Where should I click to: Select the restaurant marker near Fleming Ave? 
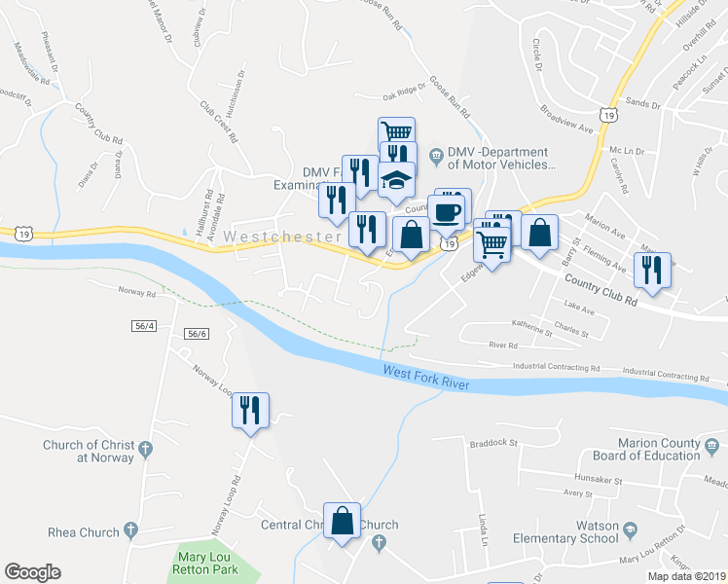tap(652, 274)
